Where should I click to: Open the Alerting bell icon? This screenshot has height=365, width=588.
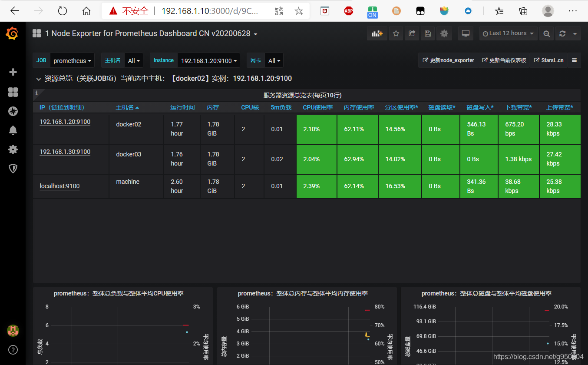click(13, 130)
